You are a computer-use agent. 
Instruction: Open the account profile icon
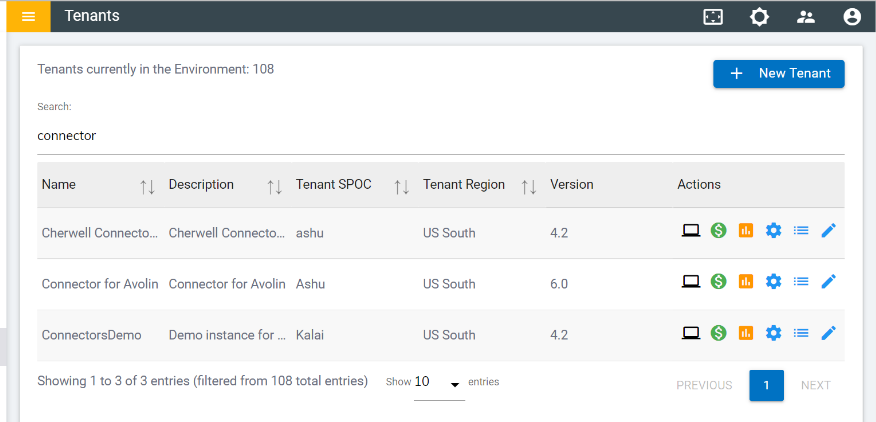pyautogui.click(x=852, y=17)
